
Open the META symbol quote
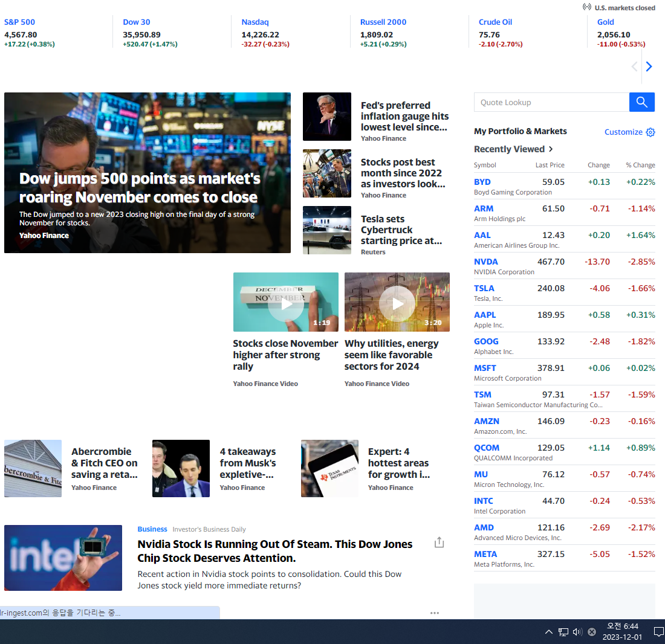point(485,554)
